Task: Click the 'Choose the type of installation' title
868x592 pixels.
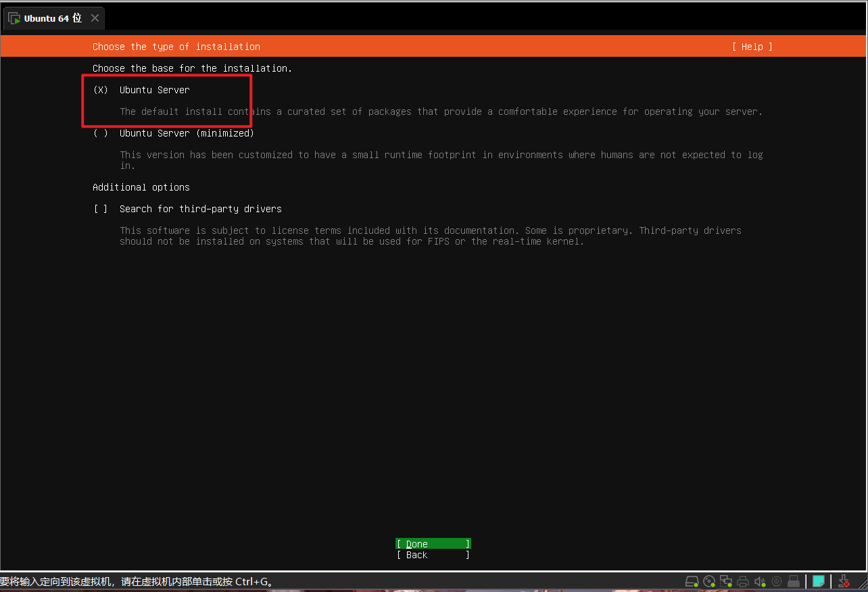Action: [176, 47]
